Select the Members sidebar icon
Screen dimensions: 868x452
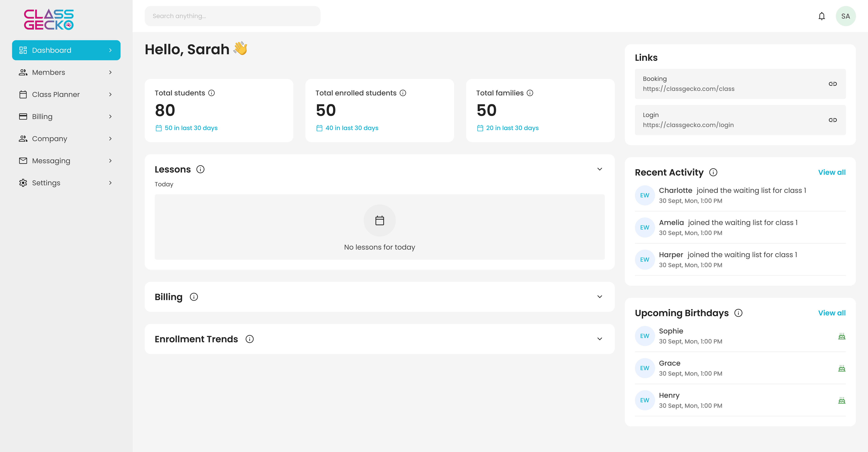point(23,72)
